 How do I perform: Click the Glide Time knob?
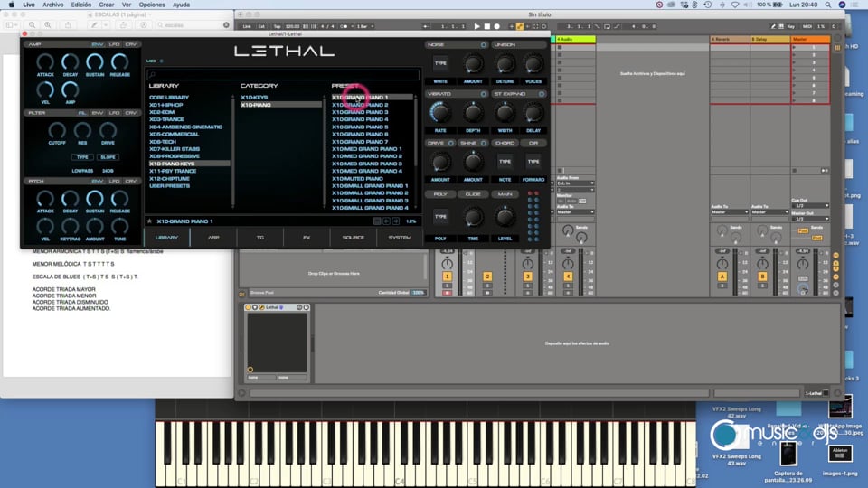[473, 218]
